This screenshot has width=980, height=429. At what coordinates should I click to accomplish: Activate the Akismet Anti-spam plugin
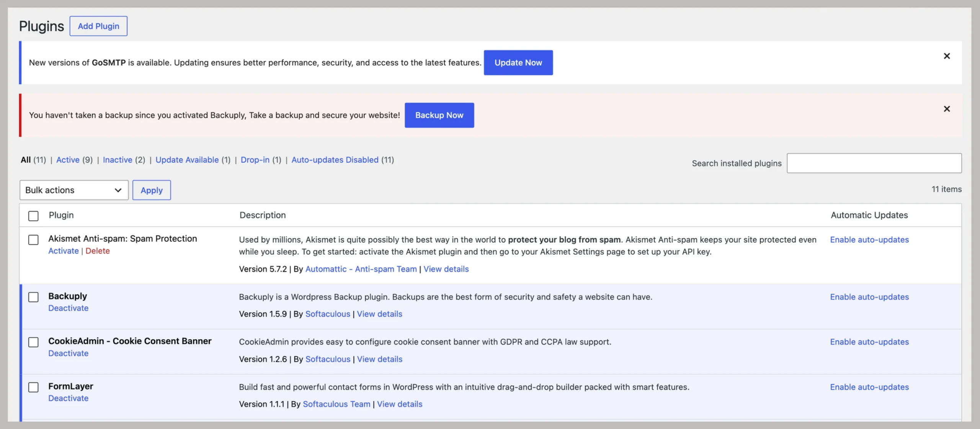coord(64,251)
